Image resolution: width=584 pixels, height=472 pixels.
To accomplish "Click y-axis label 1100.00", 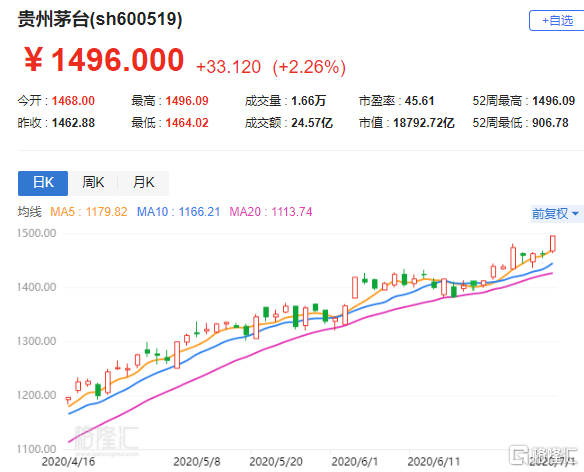I will pyautogui.click(x=36, y=449).
